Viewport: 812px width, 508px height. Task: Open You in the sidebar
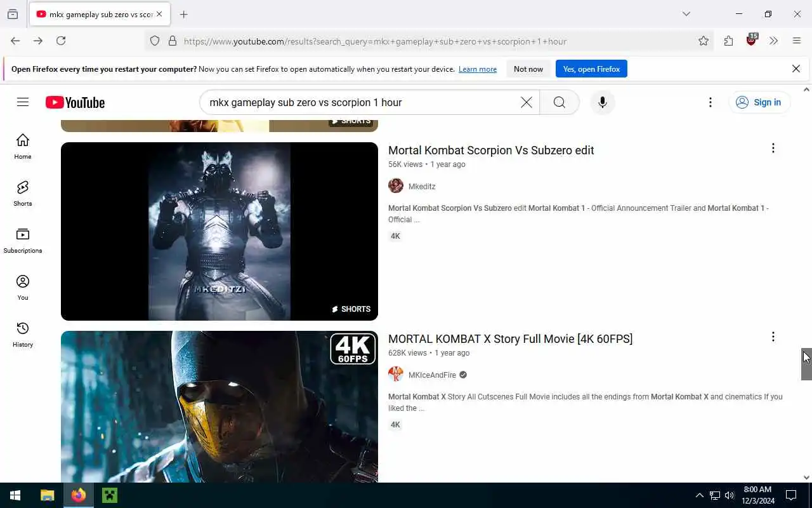pyautogui.click(x=23, y=288)
